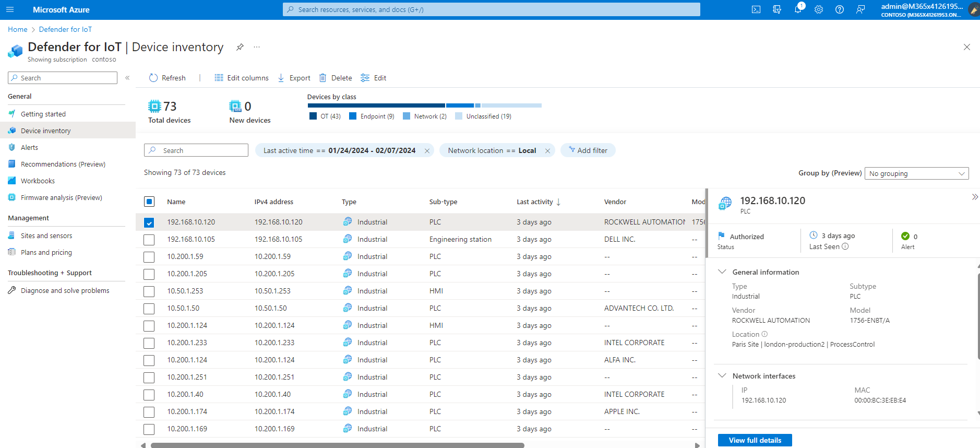Click the horizontal scrollbar of the device table
Image resolution: width=980 pixels, height=448 pixels.
[x=338, y=445]
